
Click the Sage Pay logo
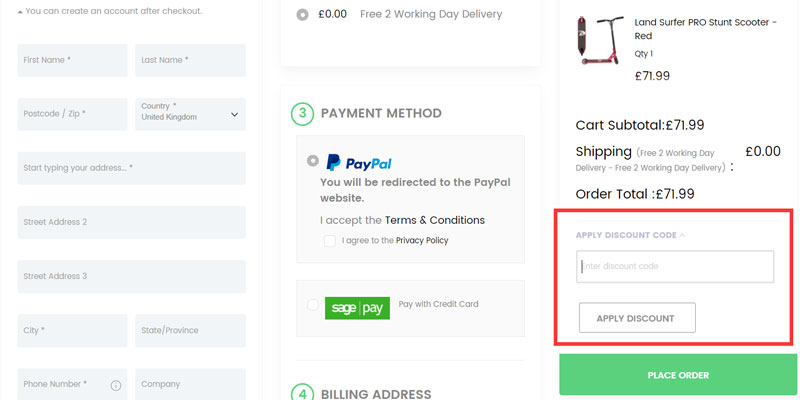pyautogui.click(x=357, y=308)
